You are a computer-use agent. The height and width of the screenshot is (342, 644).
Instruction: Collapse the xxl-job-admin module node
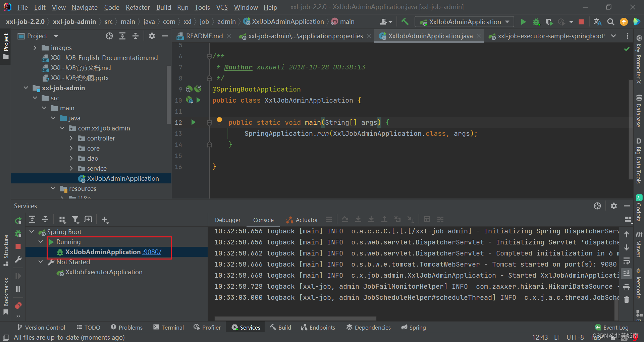(x=26, y=88)
